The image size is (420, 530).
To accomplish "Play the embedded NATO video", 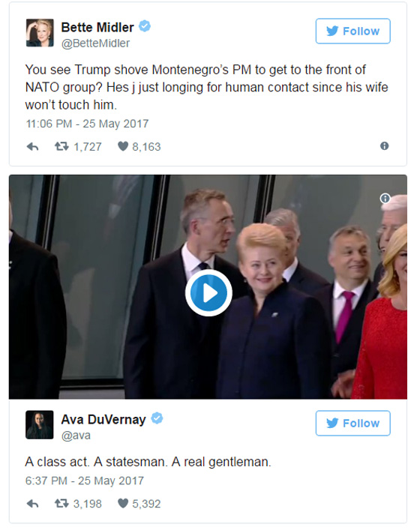I will [208, 292].
